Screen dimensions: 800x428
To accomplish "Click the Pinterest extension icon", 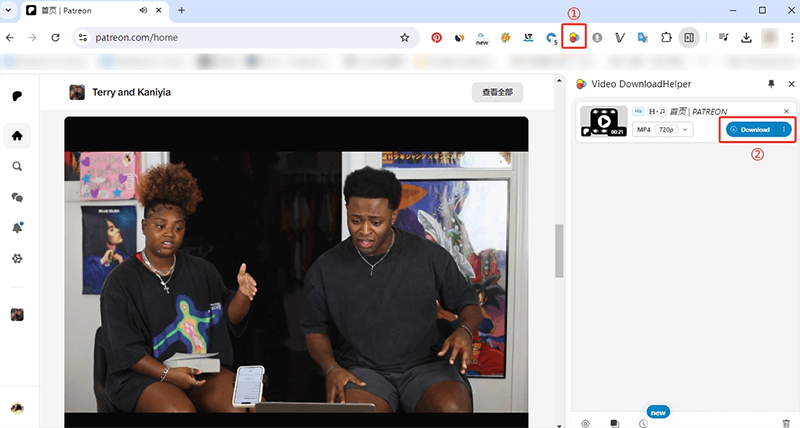I will [436, 37].
